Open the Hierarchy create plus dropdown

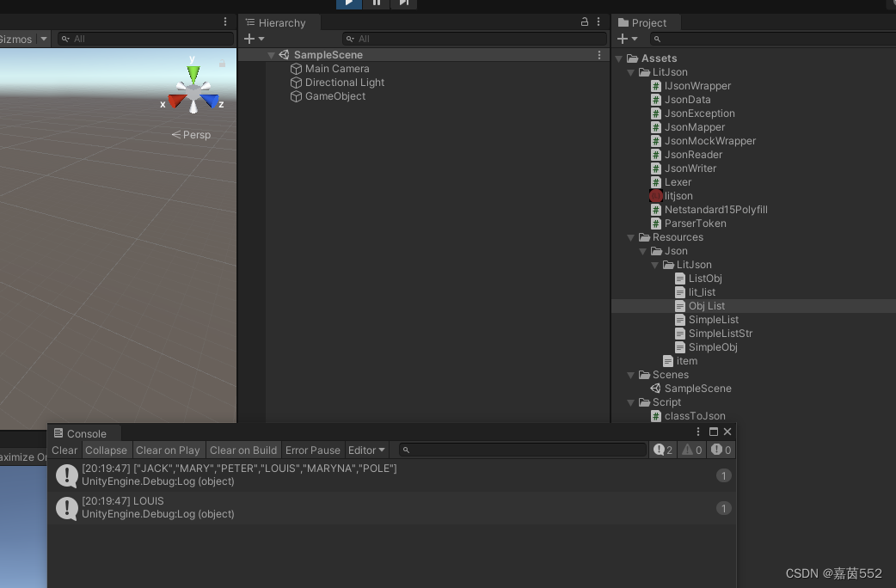tap(254, 39)
